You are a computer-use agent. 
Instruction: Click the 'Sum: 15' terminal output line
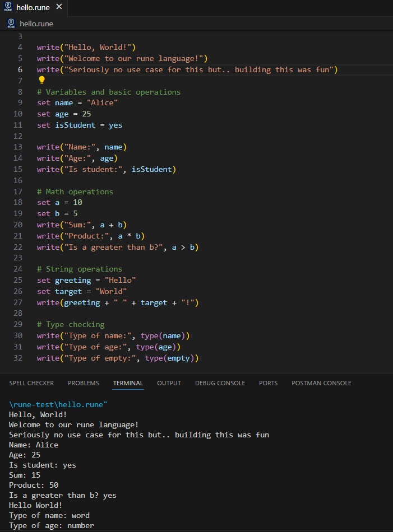[25, 475]
